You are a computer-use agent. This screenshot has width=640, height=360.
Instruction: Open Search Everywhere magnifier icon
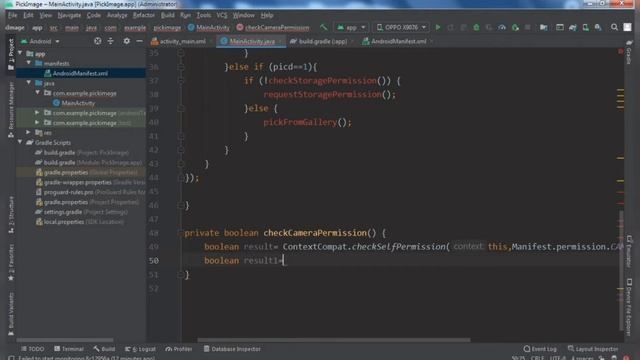tap(614, 27)
